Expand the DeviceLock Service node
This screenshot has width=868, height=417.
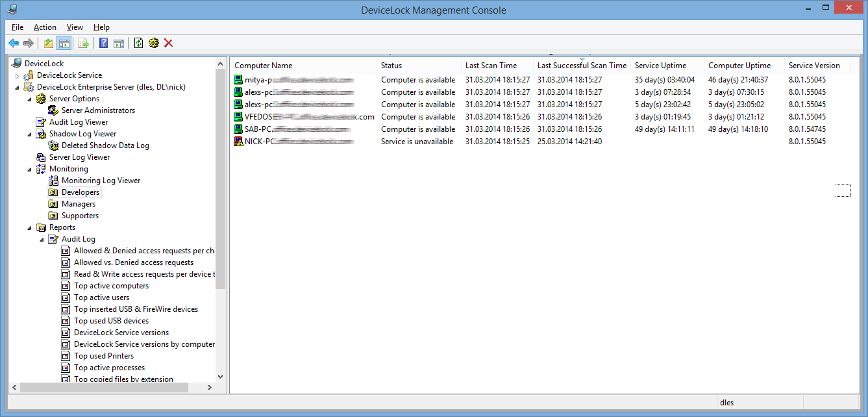point(18,75)
